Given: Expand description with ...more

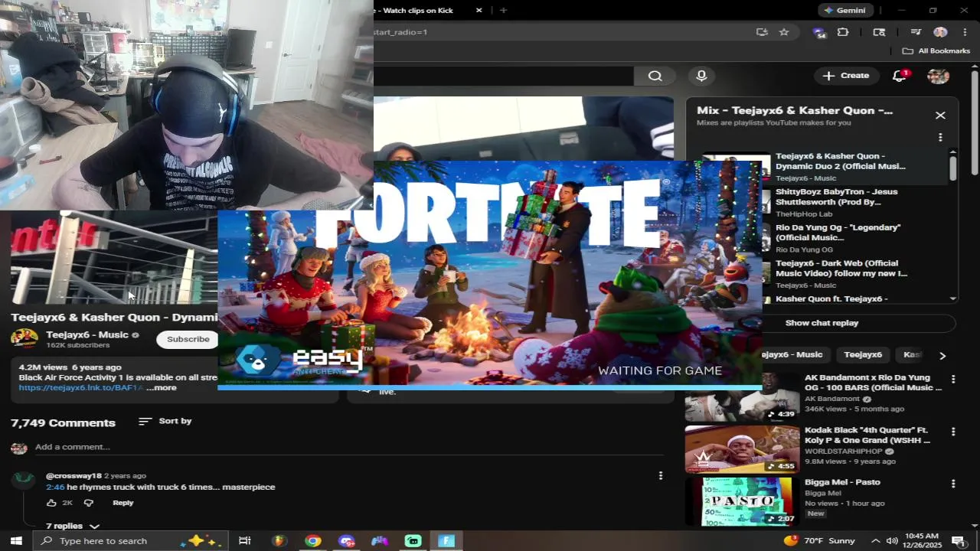Looking at the screenshot, I should [x=162, y=387].
